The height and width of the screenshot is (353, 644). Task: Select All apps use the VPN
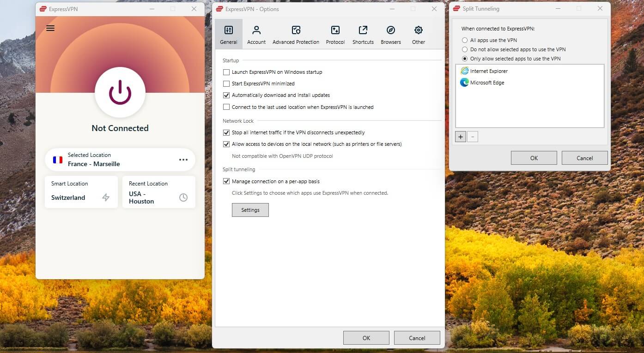(x=465, y=40)
